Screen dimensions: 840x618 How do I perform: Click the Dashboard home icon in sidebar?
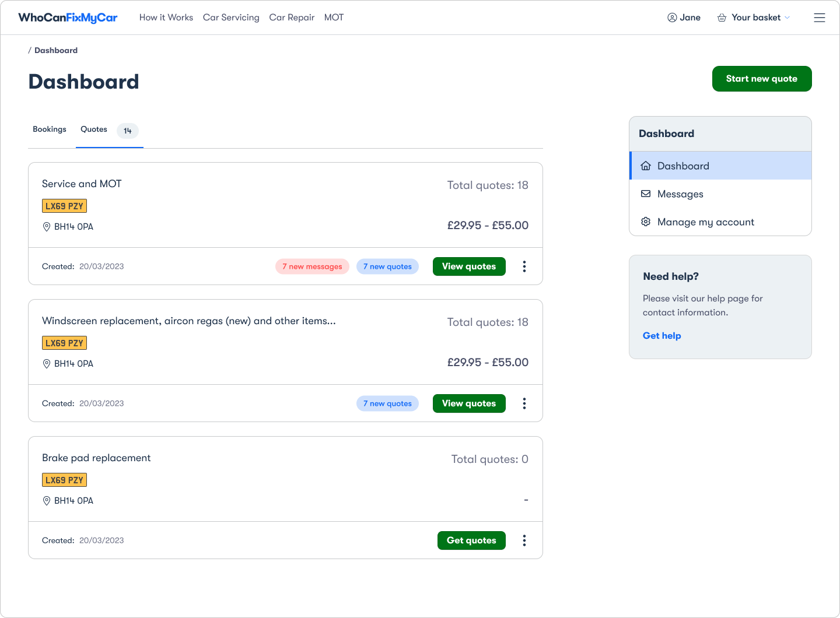point(646,166)
